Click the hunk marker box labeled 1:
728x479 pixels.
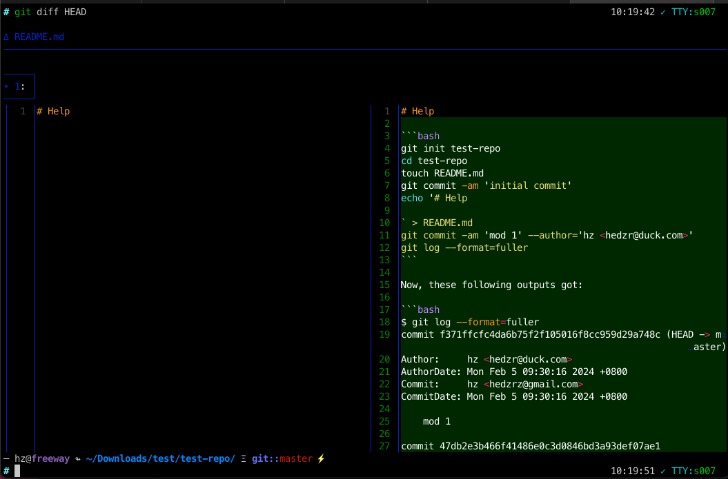click(18, 87)
